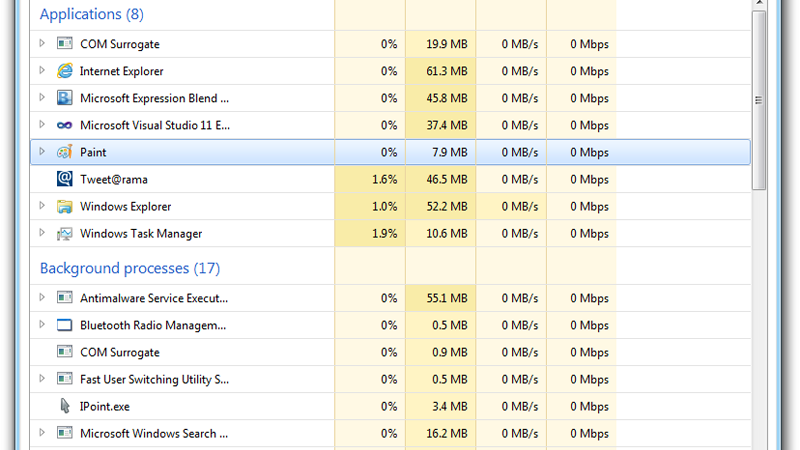Click the IPoint.exe mouse icon
Image resolution: width=800 pixels, height=450 pixels.
(65, 406)
